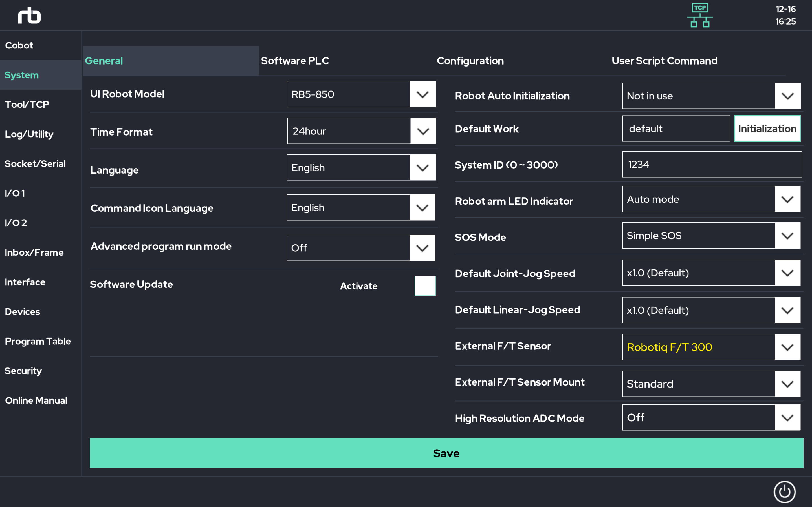Open External F/T Sensor dropdown

point(787,347)
